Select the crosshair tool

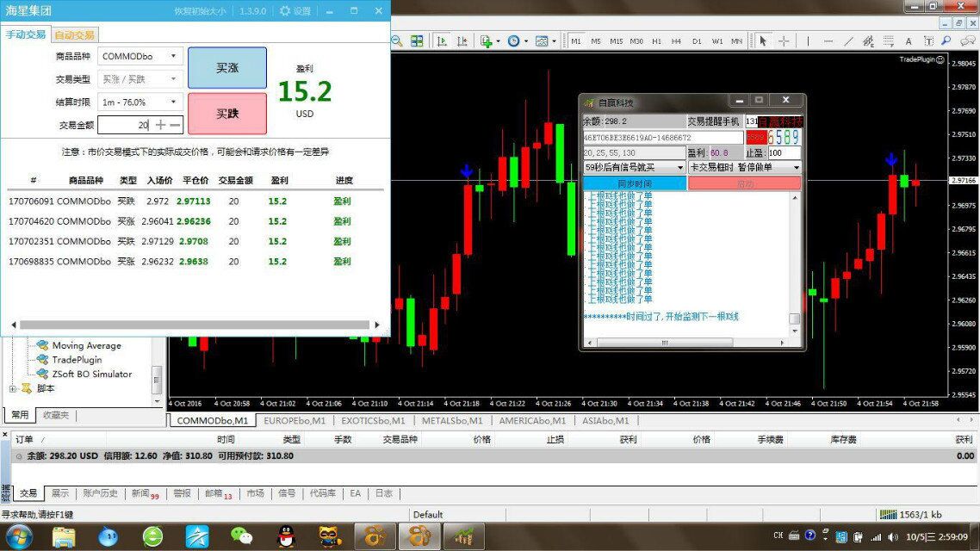point(784,41)
